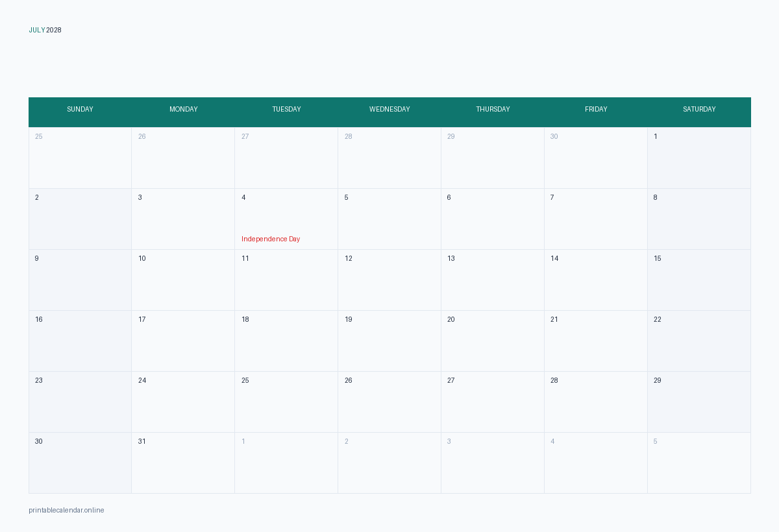Open the Thursday July 6 cell
The image size is (779, 532).
point(493,219)
